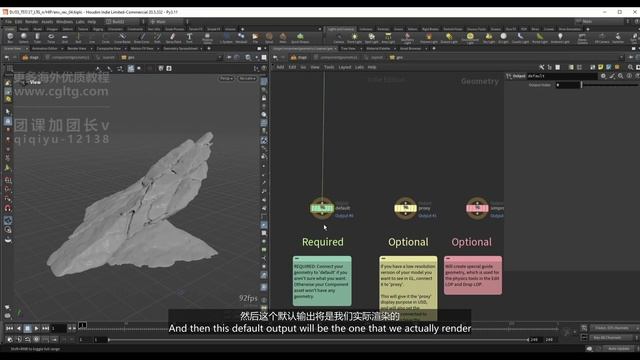Click the yellow Optional proxy sticky note
The height and width of the screenshot is (360, 640).
[408, 288]
